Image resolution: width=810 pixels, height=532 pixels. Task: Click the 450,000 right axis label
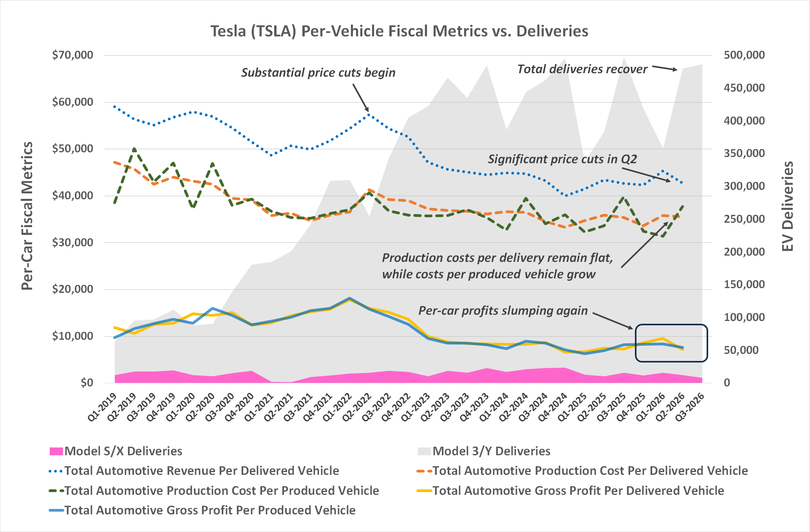point(744,88)
